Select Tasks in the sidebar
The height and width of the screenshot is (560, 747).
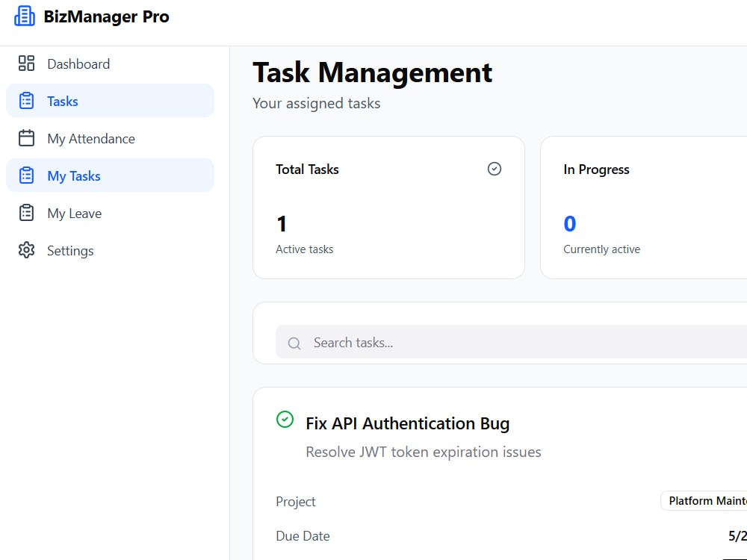point(110,101)
